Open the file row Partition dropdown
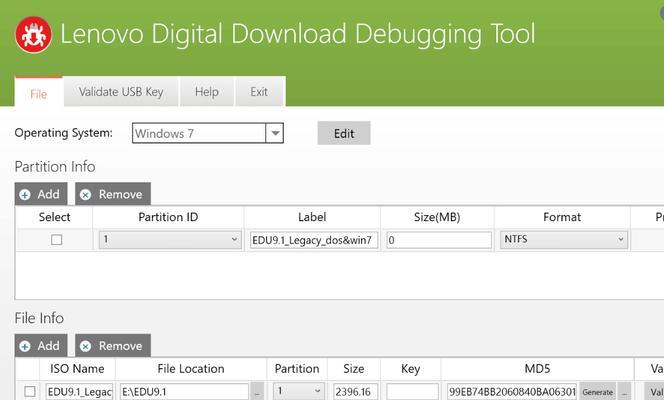The image size is (664, 400). pos(299,391)
